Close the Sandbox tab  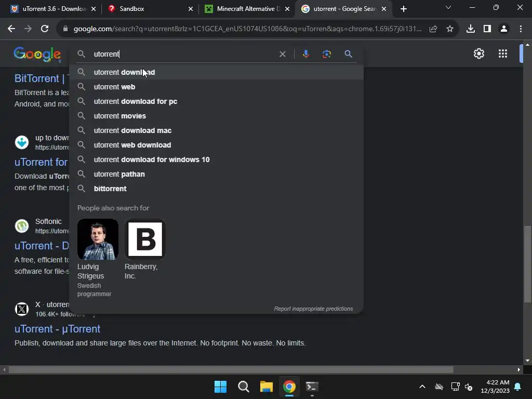(191, 9)
